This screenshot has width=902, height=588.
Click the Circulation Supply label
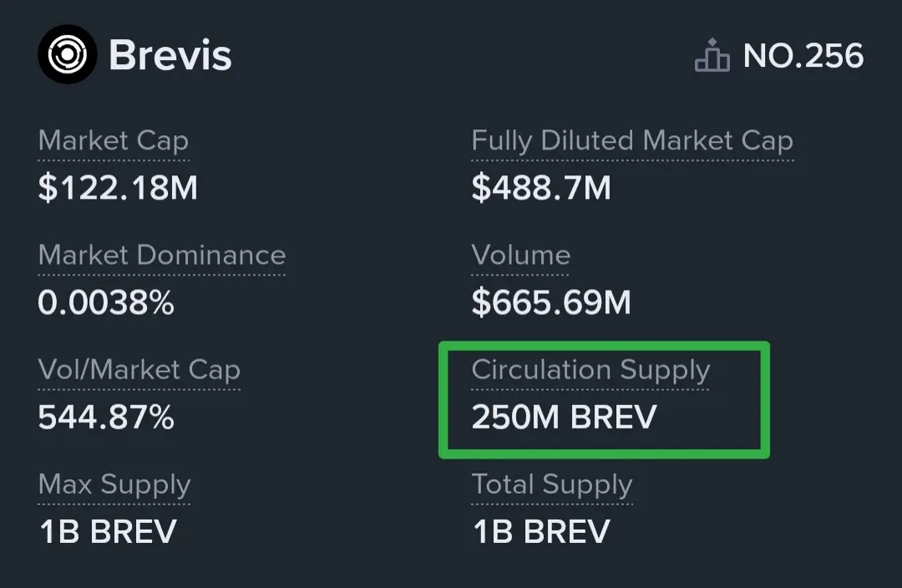coord(590,369)
